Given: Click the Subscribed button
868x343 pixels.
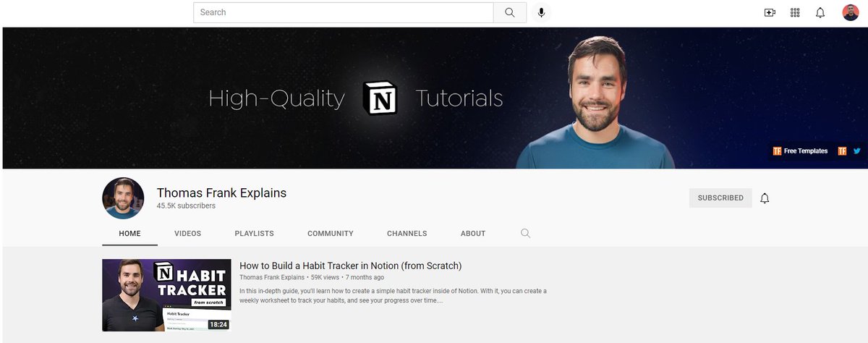Looking at the screenshot, I should [x=720, y=198].
